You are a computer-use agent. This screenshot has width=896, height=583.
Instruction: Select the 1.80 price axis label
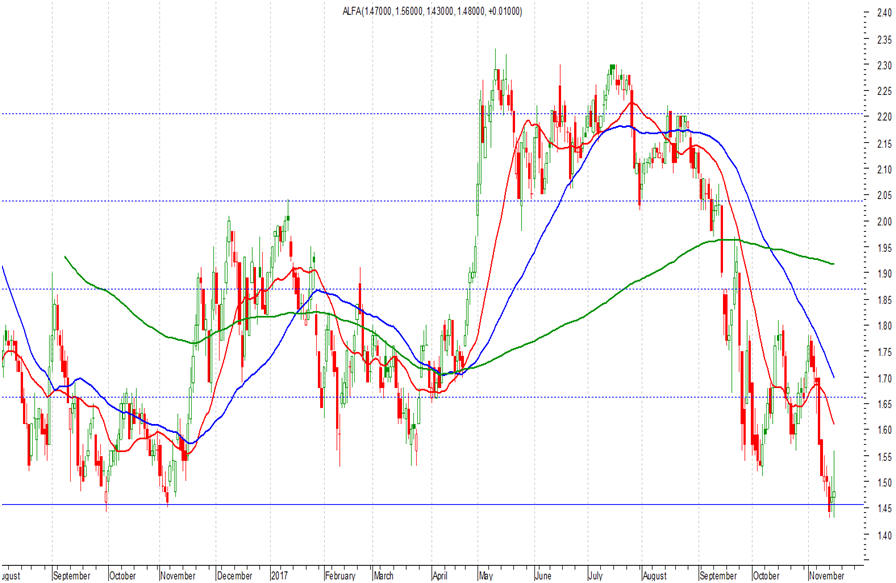point(883,326)
